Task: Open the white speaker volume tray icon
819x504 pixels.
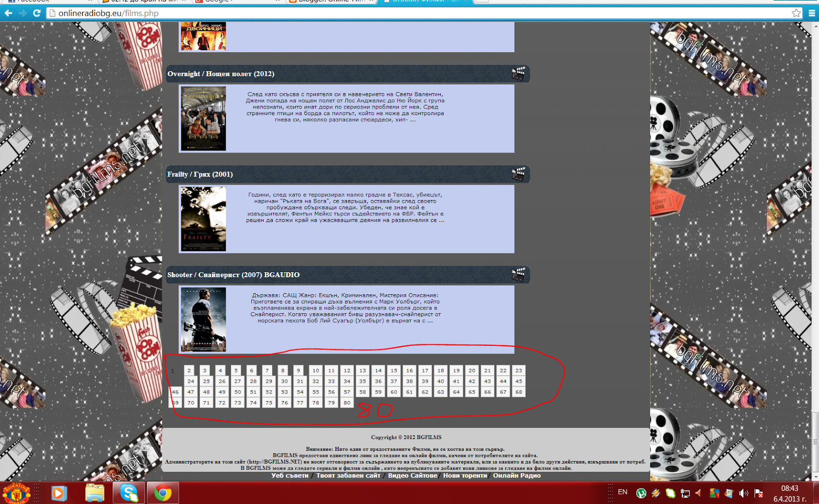Action: pos(743,493)
